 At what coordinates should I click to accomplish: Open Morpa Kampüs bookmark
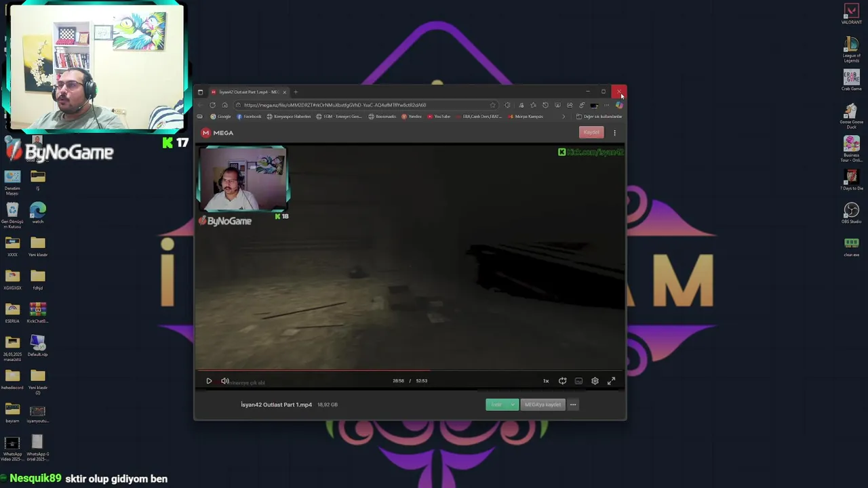[x=525, y=117]
